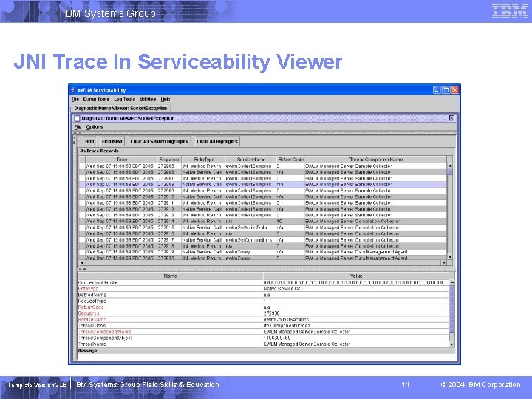Image resolution: width=532 pixels, height=399 pixels.
Task: Click up arrow of Name/Value table scrollbar
Action: point(452,282)
